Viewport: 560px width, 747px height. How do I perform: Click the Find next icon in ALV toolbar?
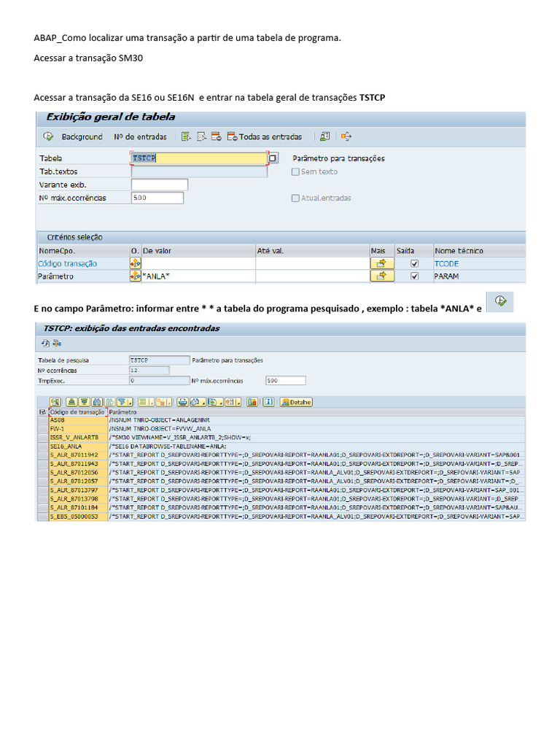click(x=109, y=402)
